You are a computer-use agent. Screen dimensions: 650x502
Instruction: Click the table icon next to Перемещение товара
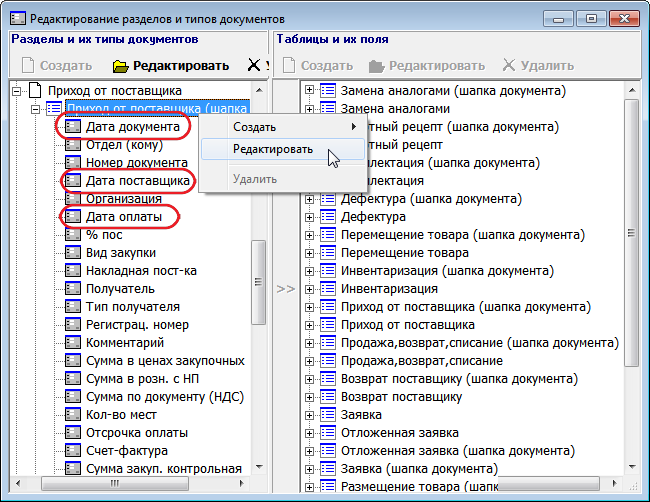click(328, 252)
